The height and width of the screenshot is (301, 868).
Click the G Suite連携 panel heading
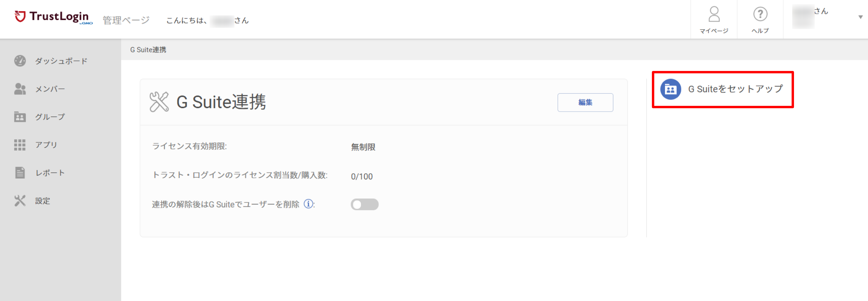[x=221, y=102]
